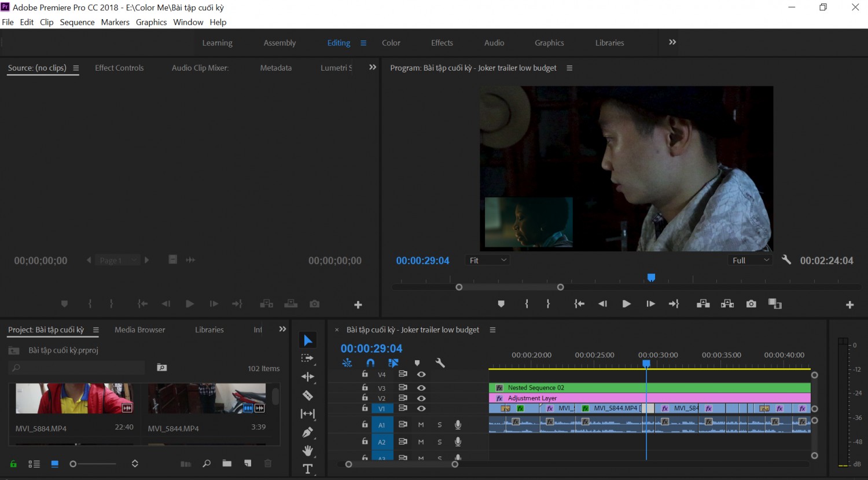
Task: Toggle V1 track output eye
Action: [x=421, y=409]
